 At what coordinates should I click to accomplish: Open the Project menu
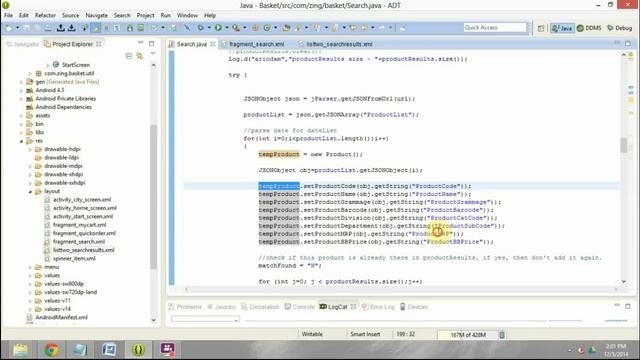(145, 15)
